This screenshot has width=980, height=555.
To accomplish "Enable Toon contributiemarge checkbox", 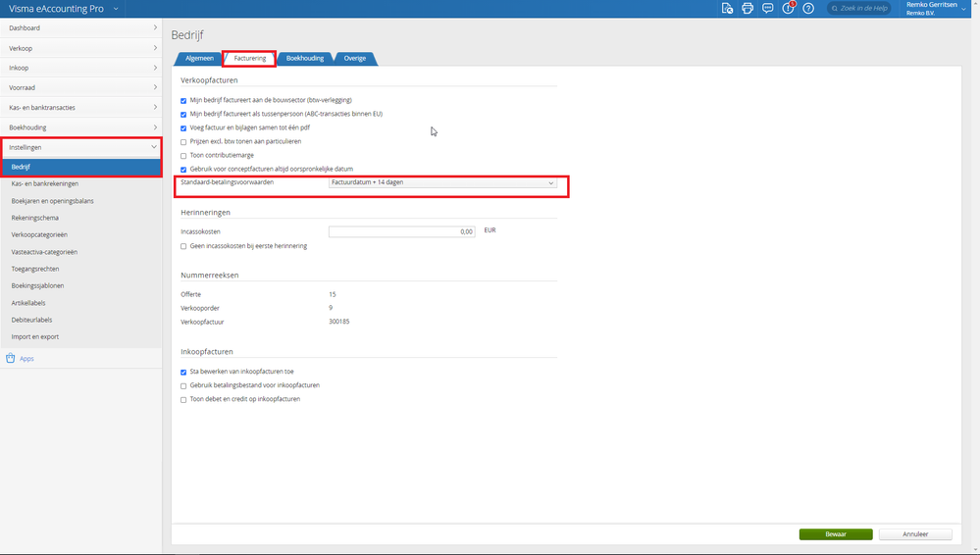I will [183, 156].
